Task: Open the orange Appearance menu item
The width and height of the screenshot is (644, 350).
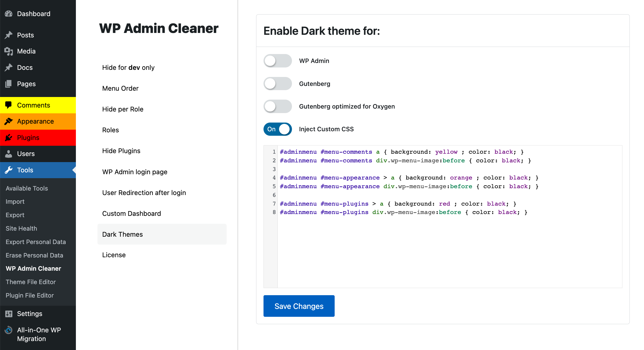Action: click(38, 121)
